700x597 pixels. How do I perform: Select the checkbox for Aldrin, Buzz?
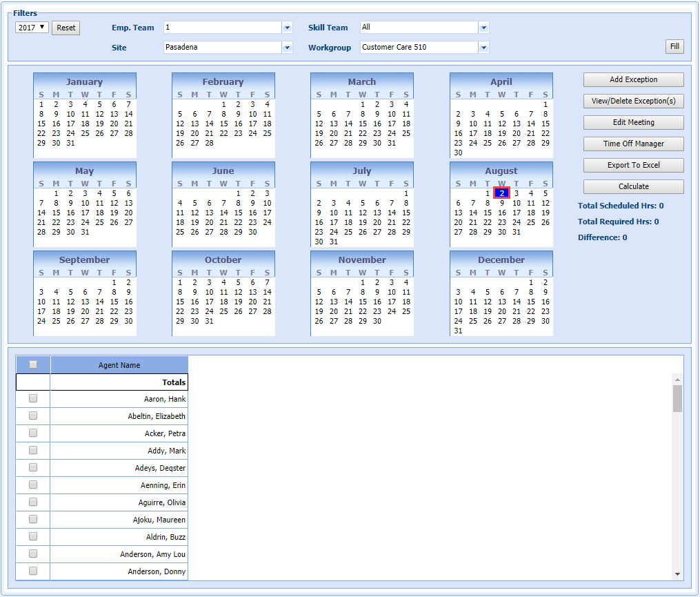coord(33,537)
